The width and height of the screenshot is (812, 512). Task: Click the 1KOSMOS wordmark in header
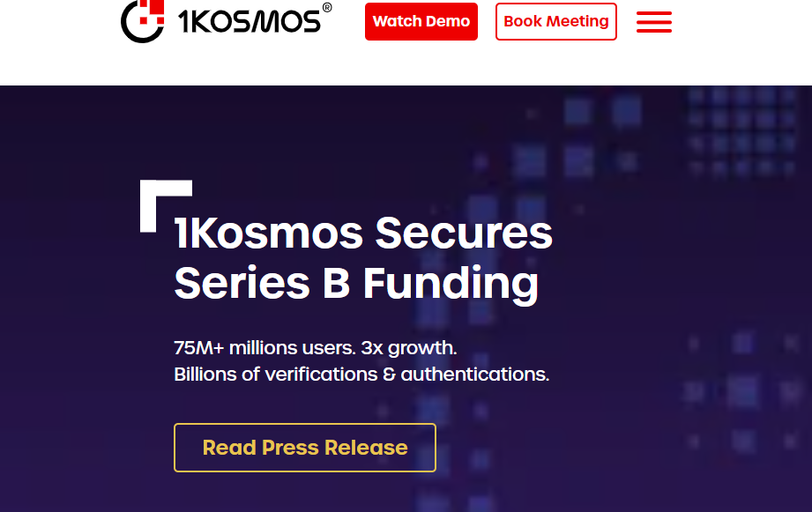tap(250, 22)
